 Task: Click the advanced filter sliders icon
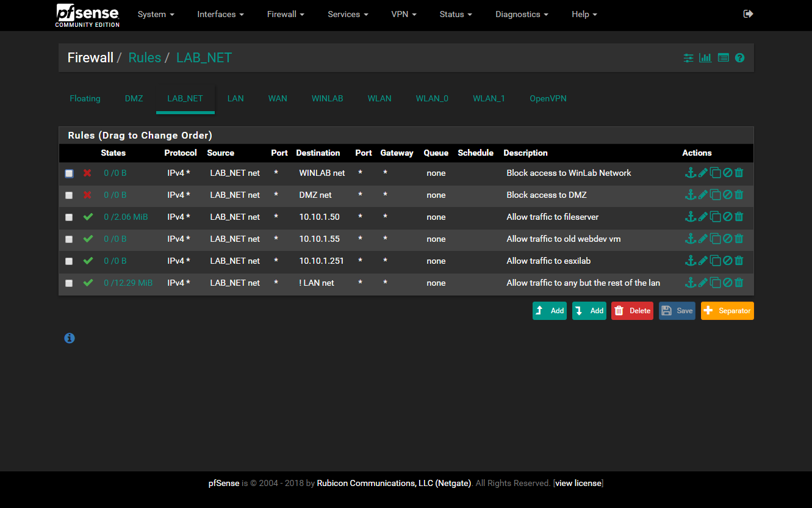coord(688,57)
